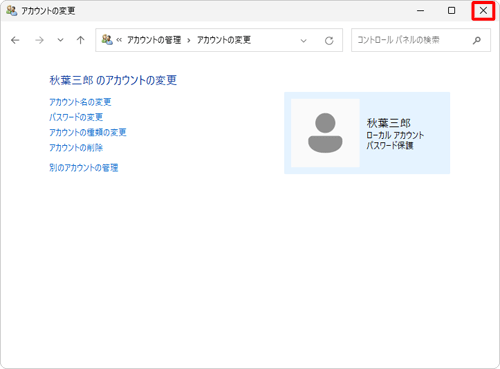Image resolution: width=500 pixels, height=369 pixels.
Task: Refresh the current page
Action: [x=329, y=41]
